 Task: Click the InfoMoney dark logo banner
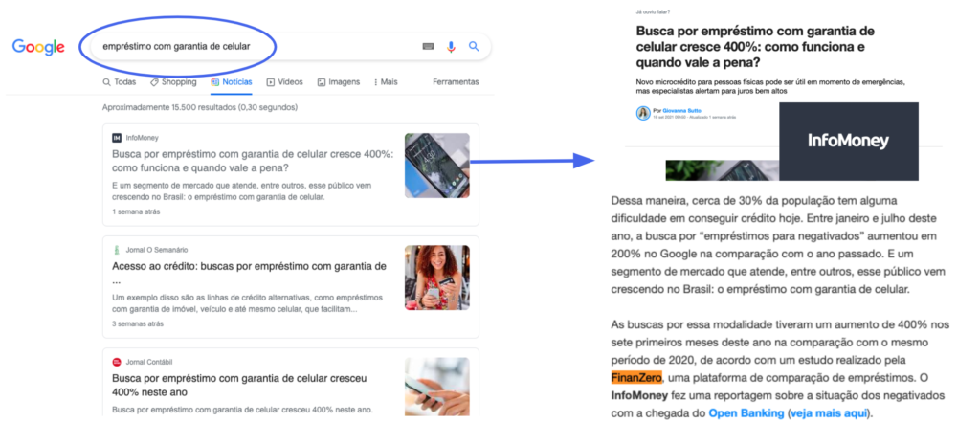coord(849,142)
